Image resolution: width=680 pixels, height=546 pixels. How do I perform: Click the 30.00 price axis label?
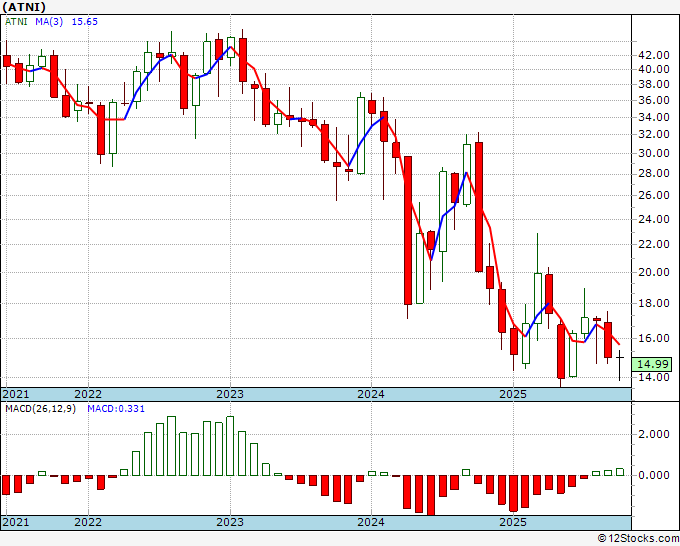(x=654, y=153)
